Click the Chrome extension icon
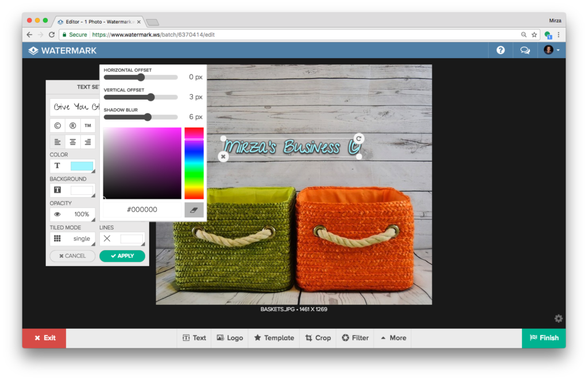 pos(548,35)
